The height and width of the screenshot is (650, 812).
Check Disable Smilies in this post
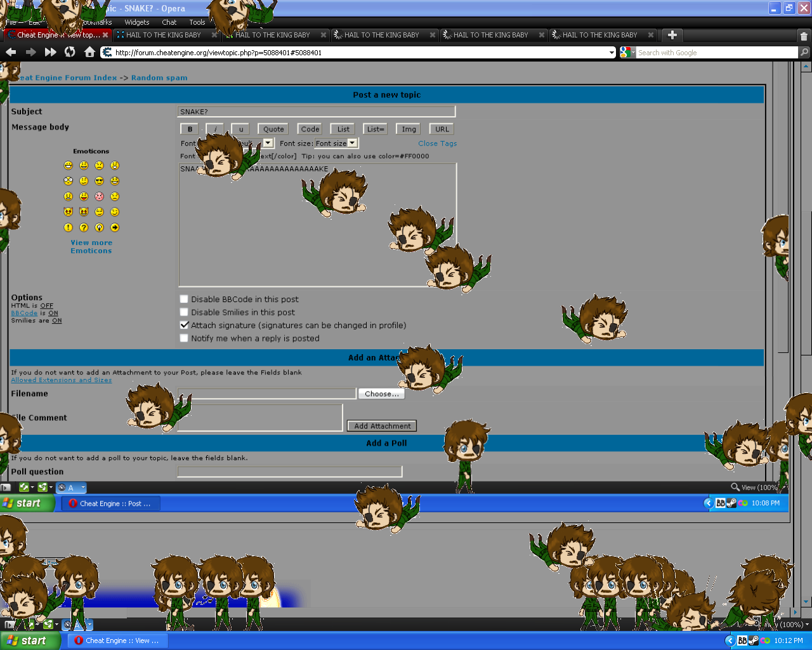click(184, 312)
